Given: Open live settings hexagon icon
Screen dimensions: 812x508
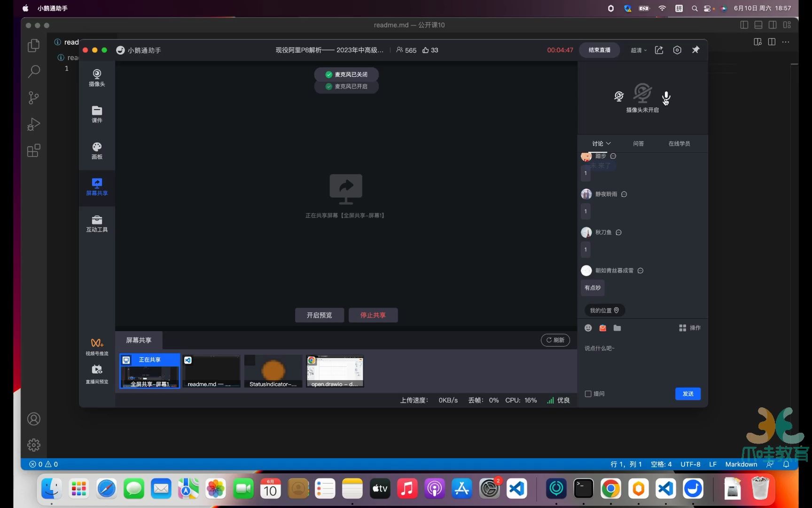Looking at the screenshot, I should [677, 50].
